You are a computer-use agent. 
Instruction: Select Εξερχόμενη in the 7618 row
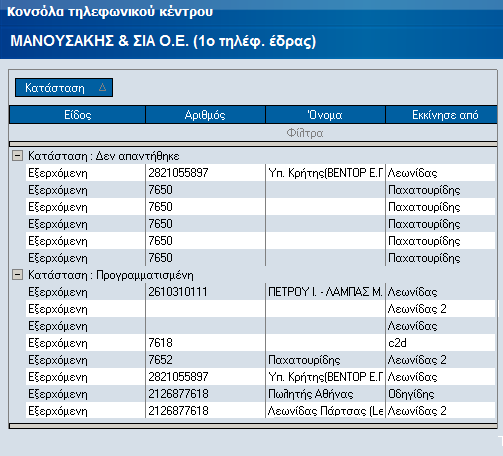coord(85,343)
